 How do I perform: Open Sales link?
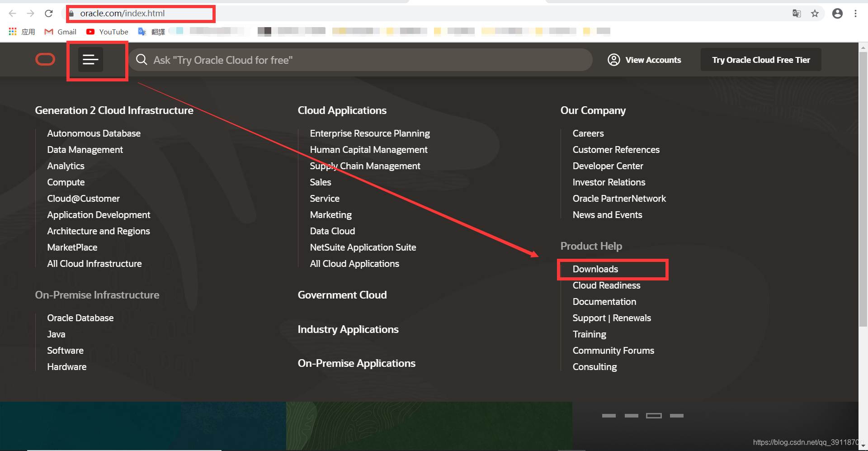320,182
